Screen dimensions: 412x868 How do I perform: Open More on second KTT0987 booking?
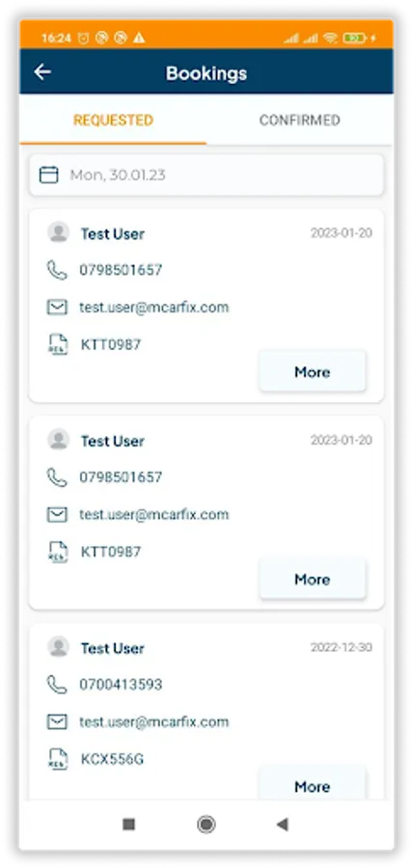click(x=313, y=579)
